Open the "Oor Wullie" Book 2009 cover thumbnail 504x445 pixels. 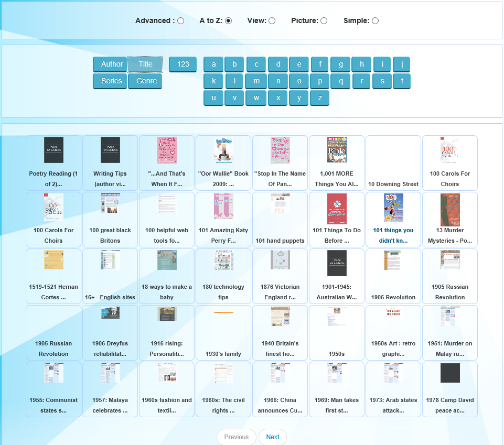point(223,150)
